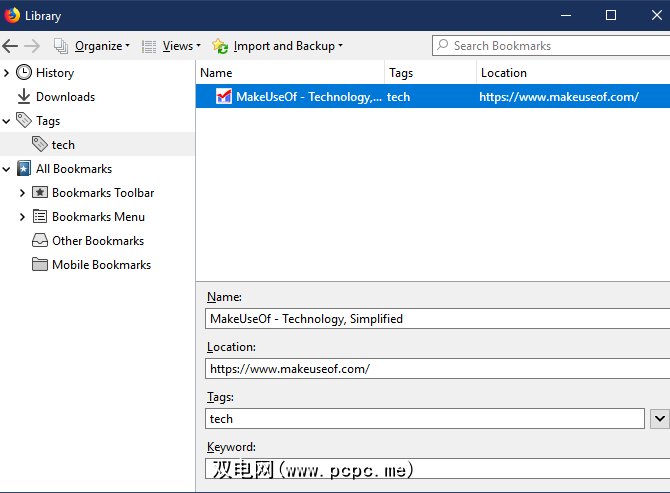Click the MakeUseOf favicon in the list
The width and height of the screenshot is (670, 493).
224,97
